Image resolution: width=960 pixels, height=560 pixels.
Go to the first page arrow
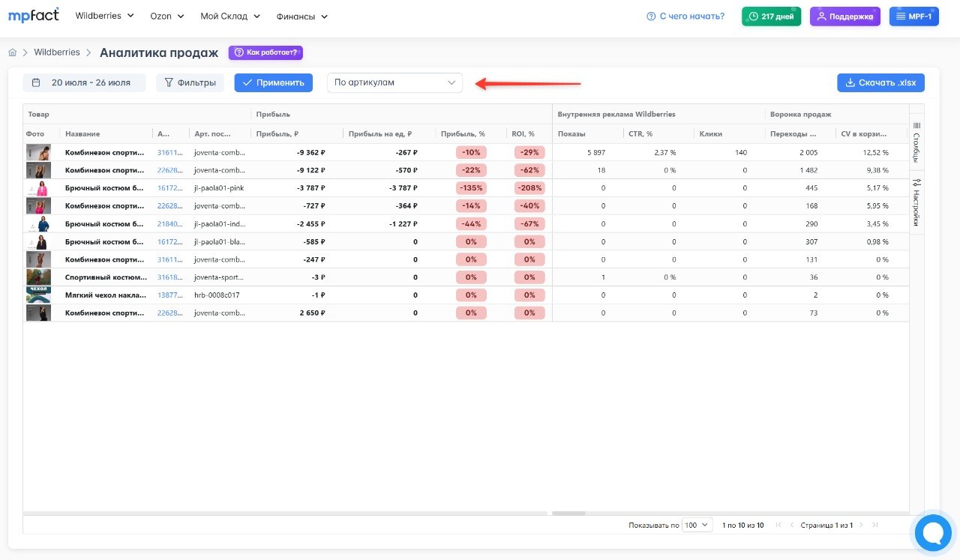(778, 526)
